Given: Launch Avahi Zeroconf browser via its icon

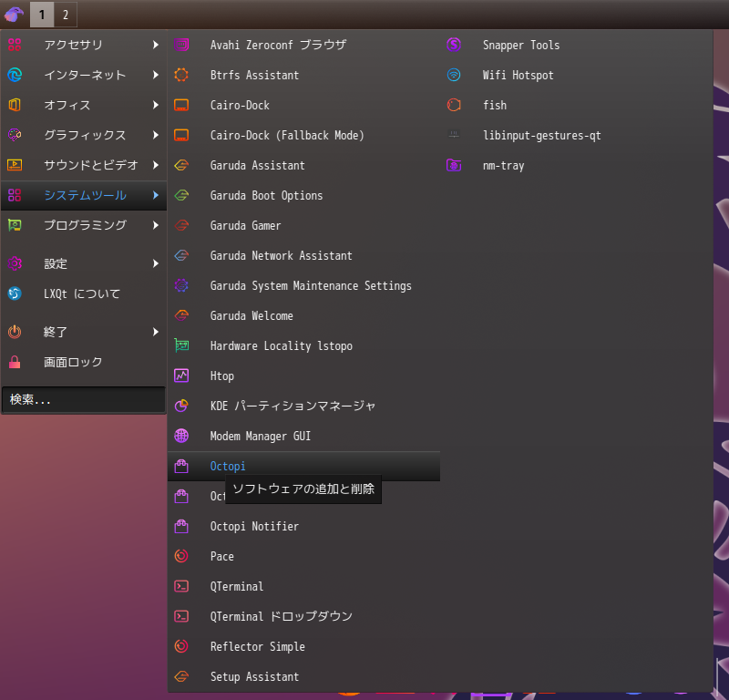Looking at the screenshot, I should pos(181,45).
